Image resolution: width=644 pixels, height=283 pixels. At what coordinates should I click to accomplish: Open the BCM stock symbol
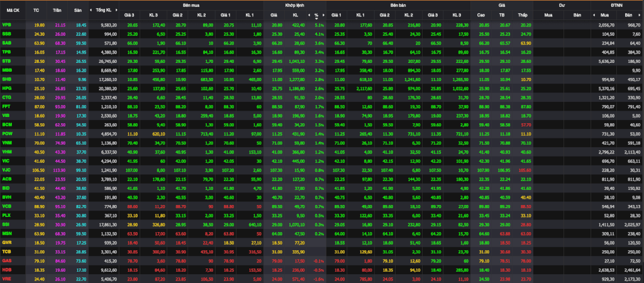coord(7,125)
